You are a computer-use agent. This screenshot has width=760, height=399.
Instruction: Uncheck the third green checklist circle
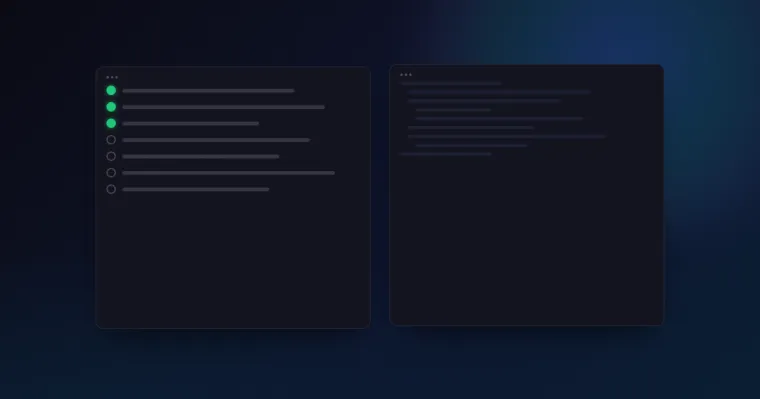(x=111, y=124)
